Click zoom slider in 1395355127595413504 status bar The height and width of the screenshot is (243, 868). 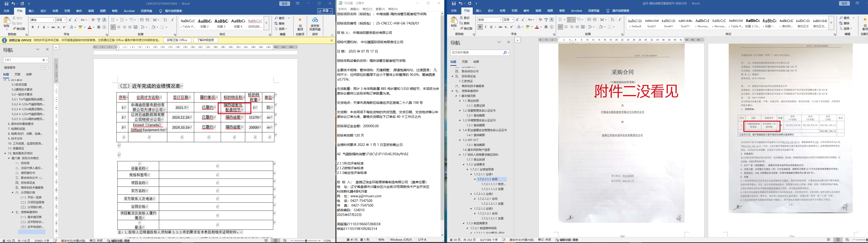[x=306, y=241]
